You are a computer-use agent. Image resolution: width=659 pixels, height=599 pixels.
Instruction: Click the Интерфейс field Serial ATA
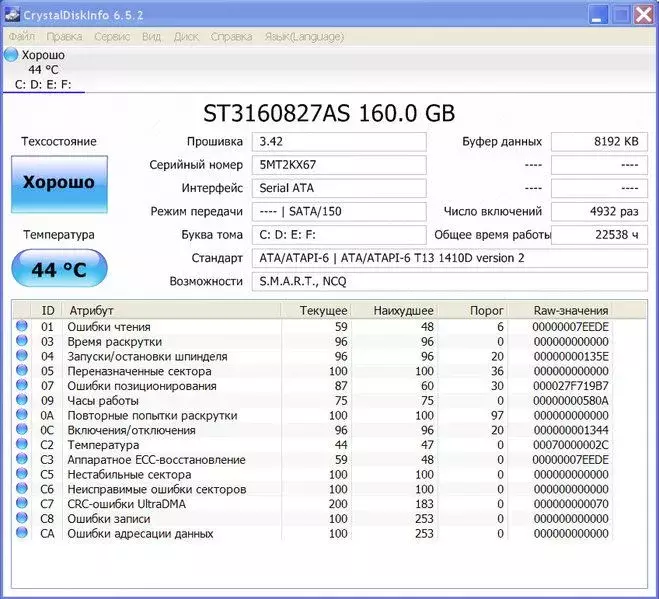339,188
